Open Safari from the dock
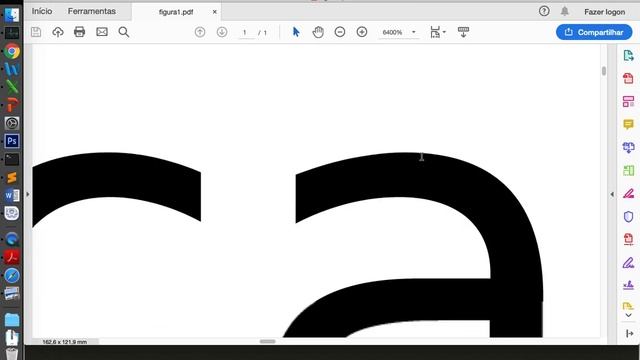 click(12, 276)
